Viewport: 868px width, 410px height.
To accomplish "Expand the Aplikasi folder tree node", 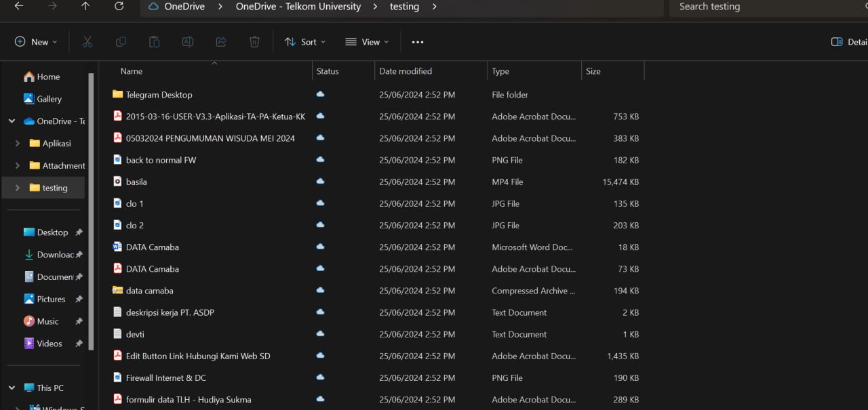I will [18, 144].
